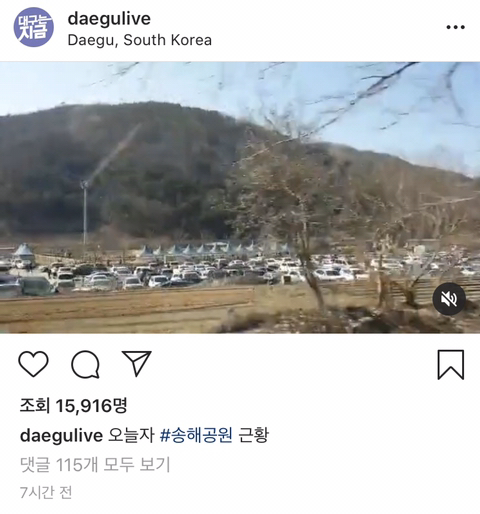Save post with the bookmark icon

click(x=451, y=365)
